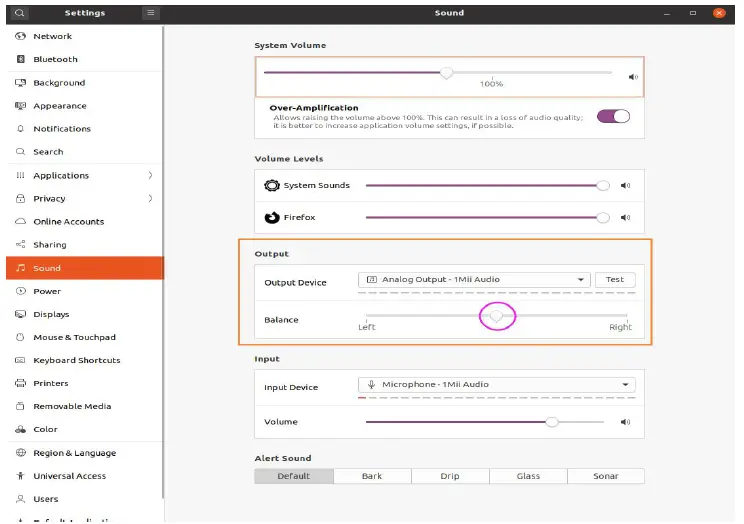Viewport: 744px width, 524px height.
Task: Go to the Displays settings panel
Action: pyautogui.click(x=51, y=314)
